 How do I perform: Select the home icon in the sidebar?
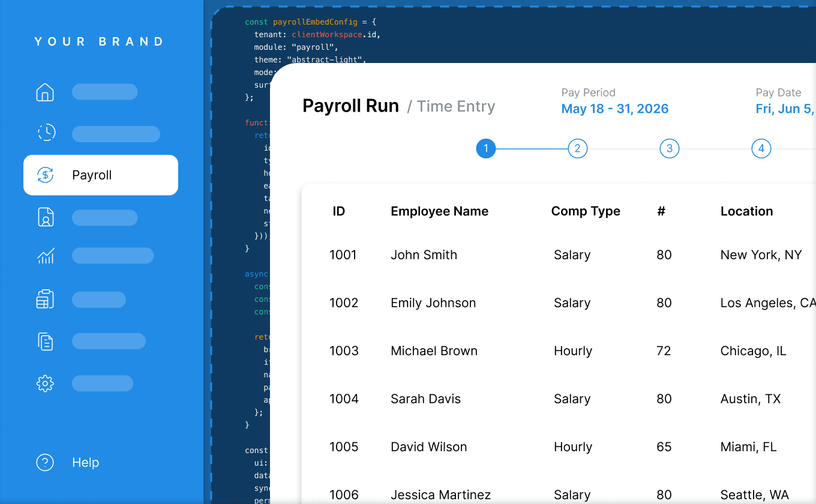[45, 92]
